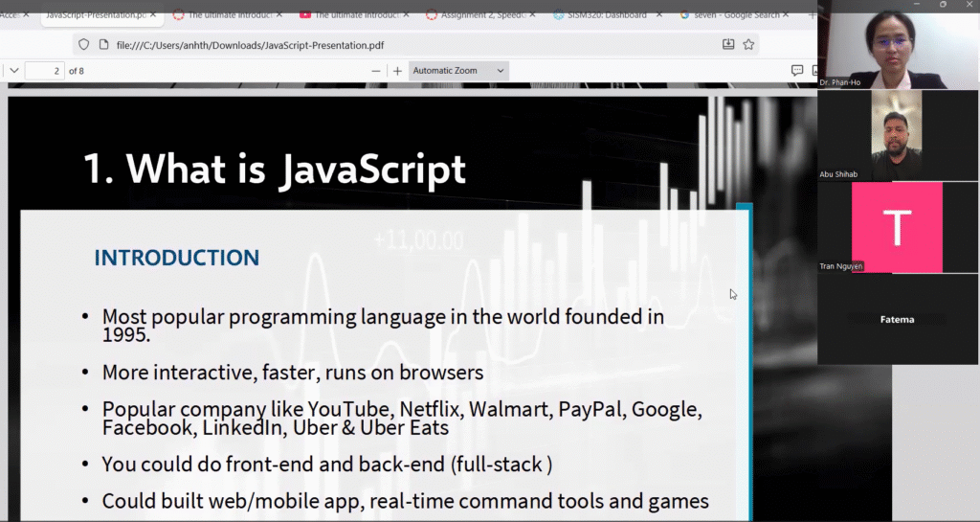The width and height of the screenshot is (980, 522).
Task: Zoom out using the minus icon
Action: coord(376,71)
